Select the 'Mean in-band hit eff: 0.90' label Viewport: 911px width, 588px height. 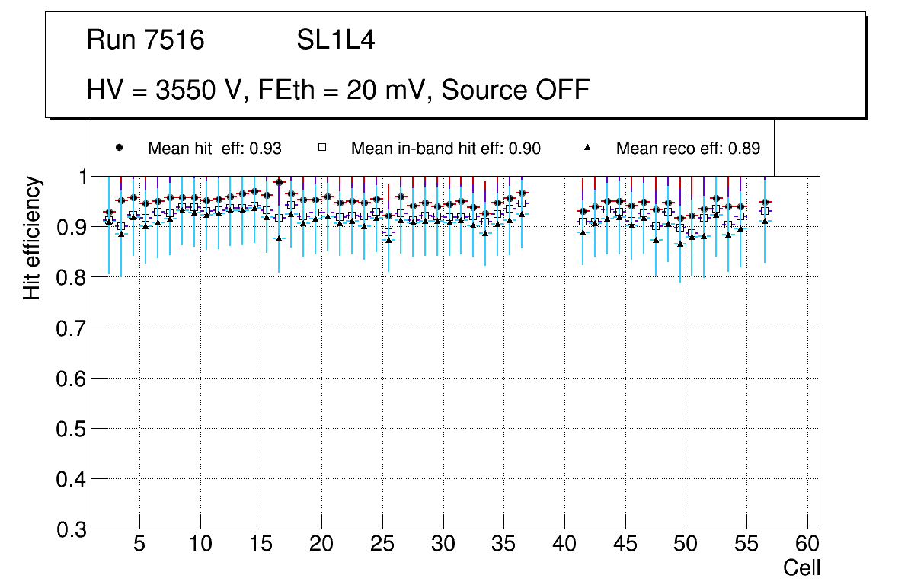click(x=446, y=149)
